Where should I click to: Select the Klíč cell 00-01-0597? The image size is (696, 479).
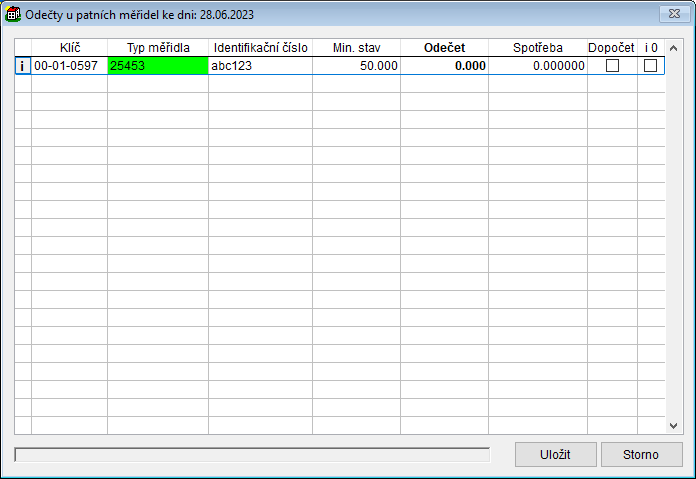click(x=69, y=66)
